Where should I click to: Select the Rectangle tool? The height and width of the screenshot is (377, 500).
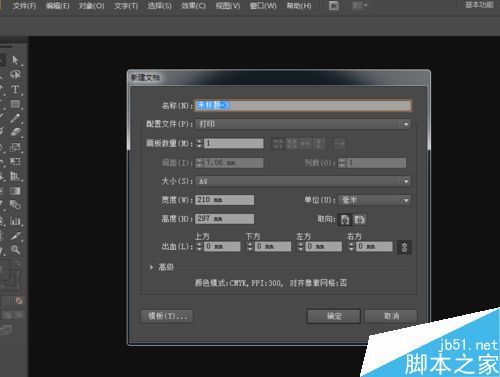15,104
